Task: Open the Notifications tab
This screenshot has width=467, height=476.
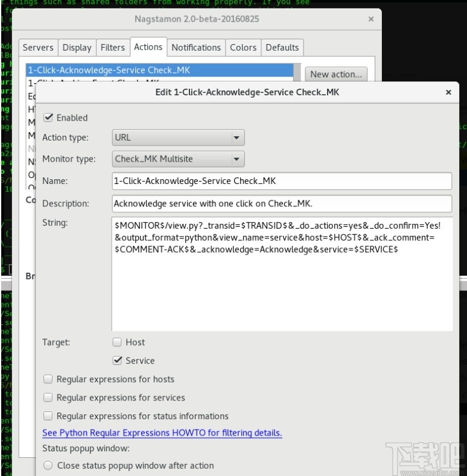Action: (196, 47)
